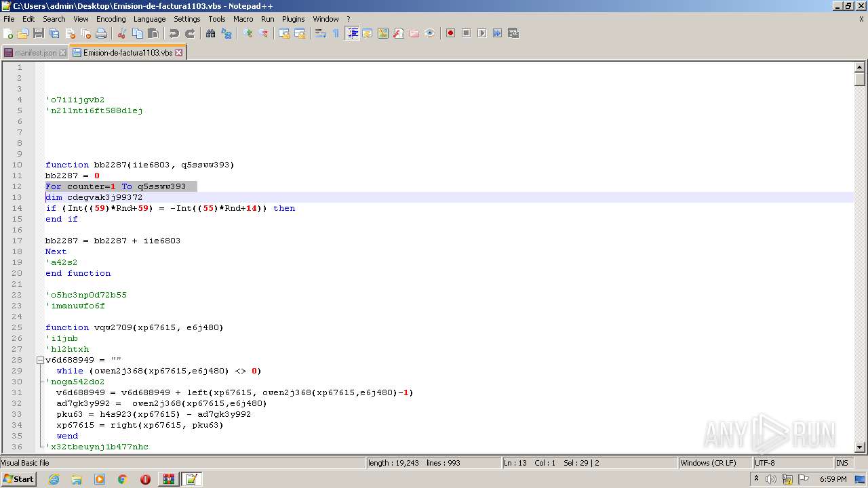Open the Start button
This screenshot has height=488, width=868.
19,479
